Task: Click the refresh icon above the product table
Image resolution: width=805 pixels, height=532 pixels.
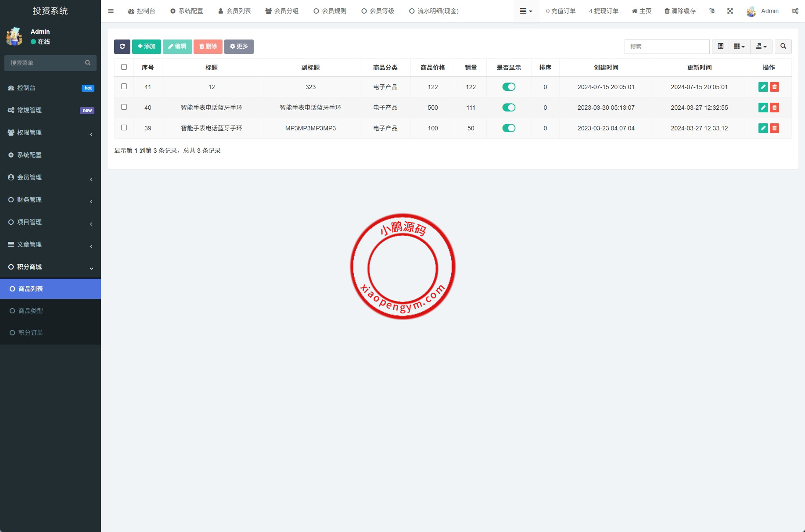Action: 122,47
